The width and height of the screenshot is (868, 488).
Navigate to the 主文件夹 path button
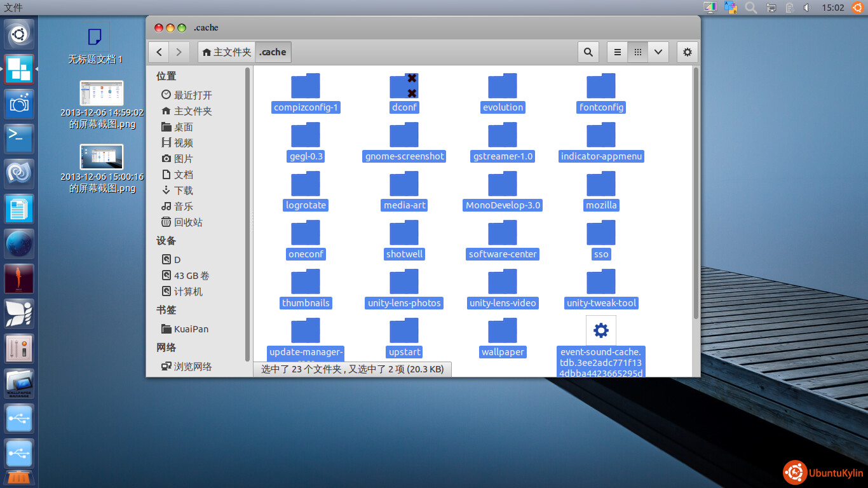(227, 52)
